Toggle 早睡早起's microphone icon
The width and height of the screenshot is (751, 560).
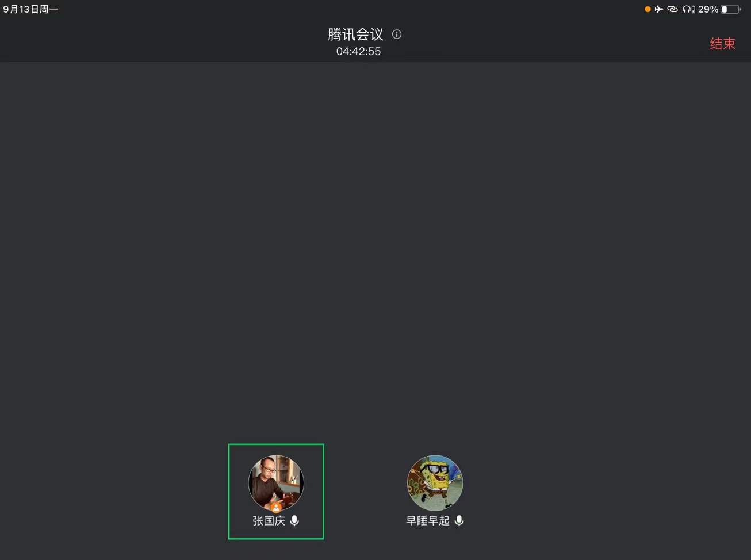click(459, 521)
